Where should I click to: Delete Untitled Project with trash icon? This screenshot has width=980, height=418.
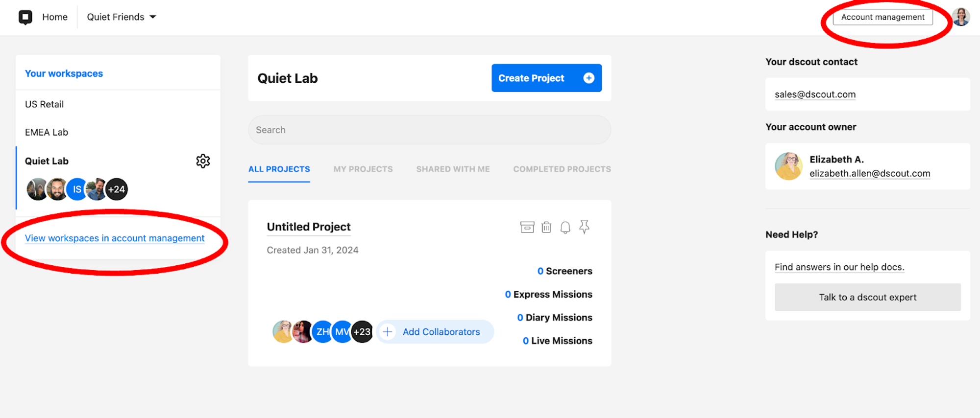pyautogui.click(x=546, y=227)
